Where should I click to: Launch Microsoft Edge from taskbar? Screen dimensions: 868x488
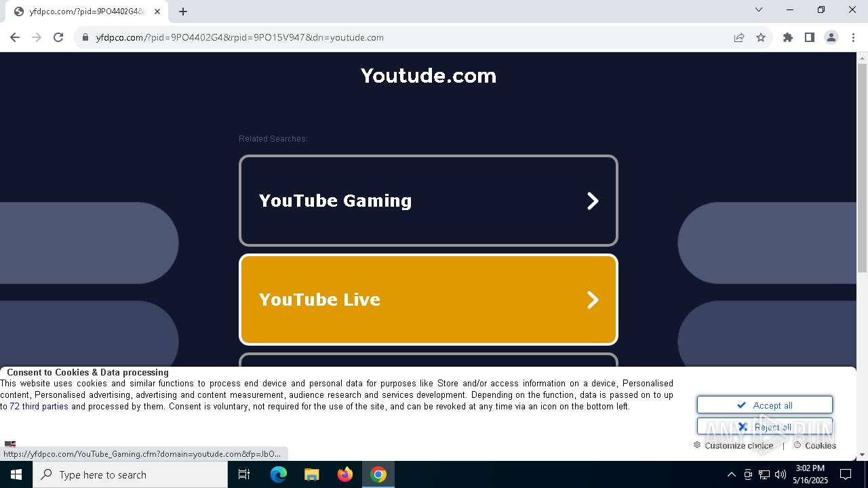click(279, 474)
